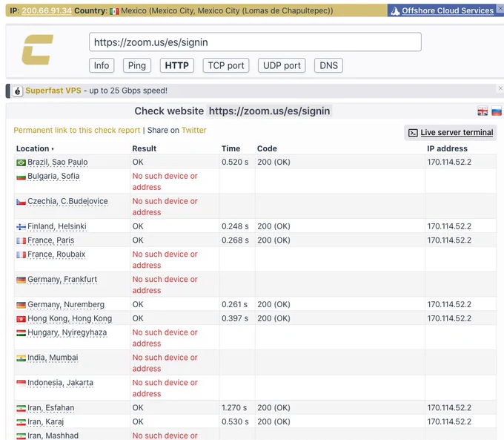Sort table by Location column

[x=35, y=148]
